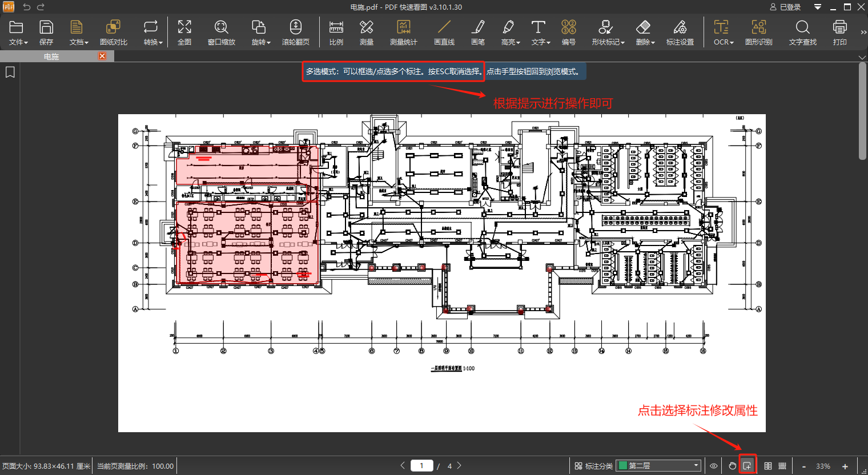Close the 电施 document tab
The height and width of the screenshot is (475, 868).
102,56
